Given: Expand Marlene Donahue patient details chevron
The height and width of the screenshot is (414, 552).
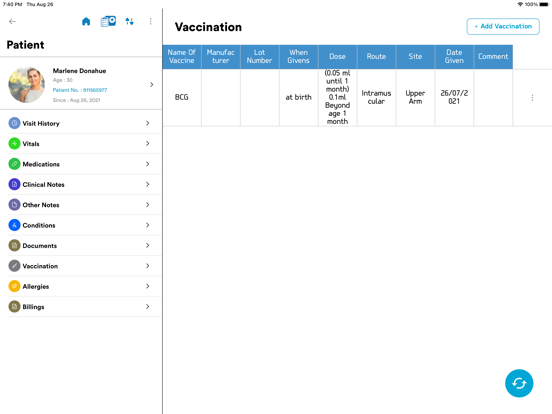Looking at the screenshot, I should pyautogui.click(x=152, y=84).
